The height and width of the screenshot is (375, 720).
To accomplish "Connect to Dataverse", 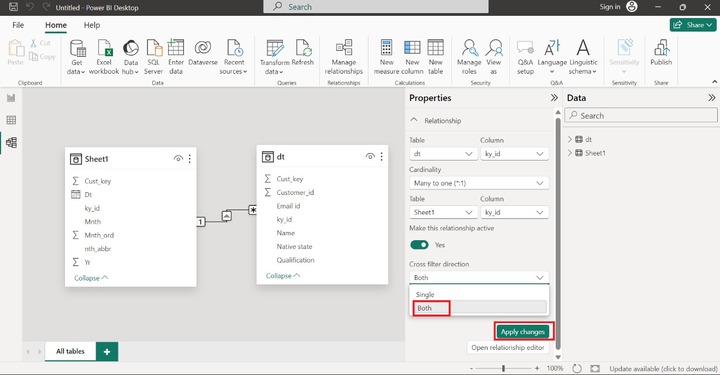I will pos(202,53).
